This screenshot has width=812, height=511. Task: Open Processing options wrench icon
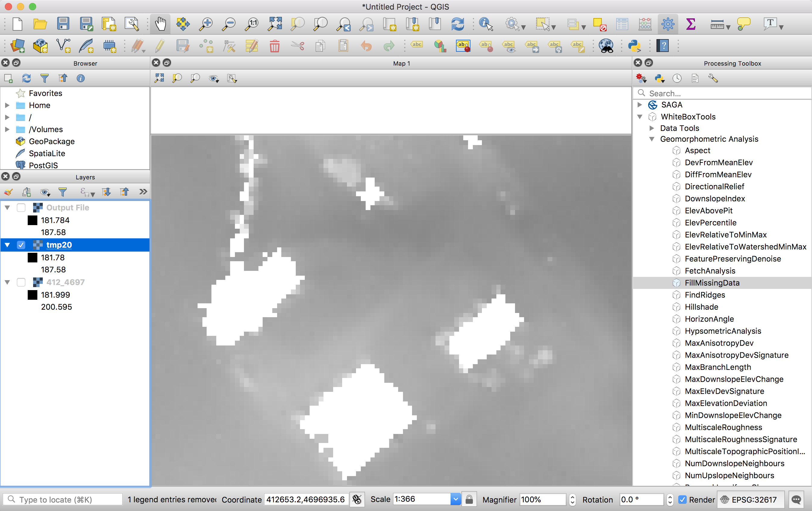(x=713, y=79)
